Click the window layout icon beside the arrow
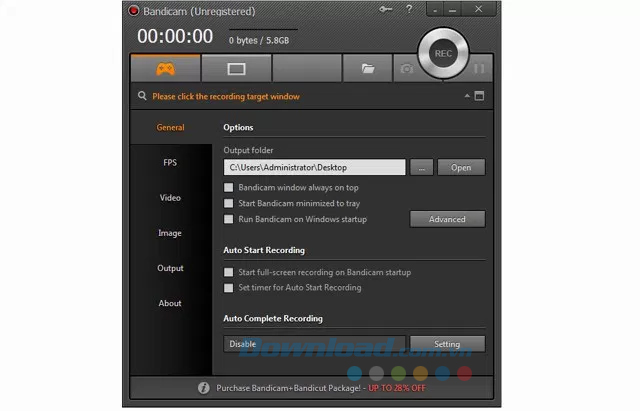 (480, 96)
